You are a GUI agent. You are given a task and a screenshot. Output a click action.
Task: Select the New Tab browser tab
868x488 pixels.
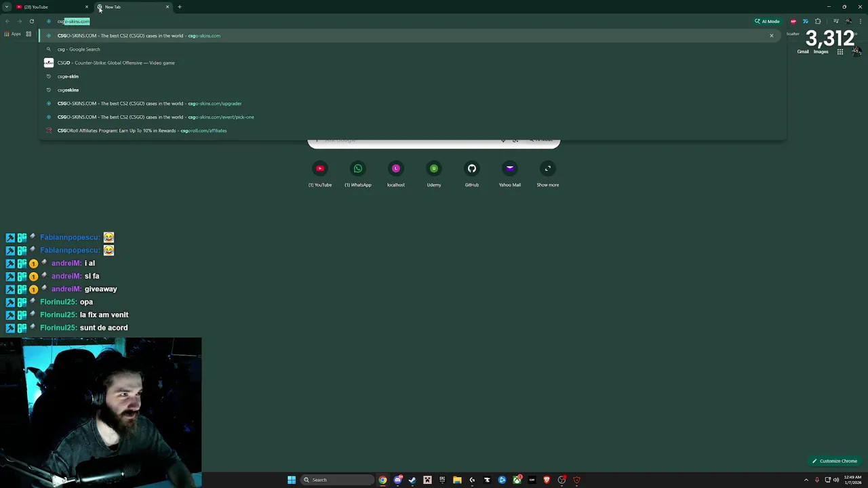132,7
